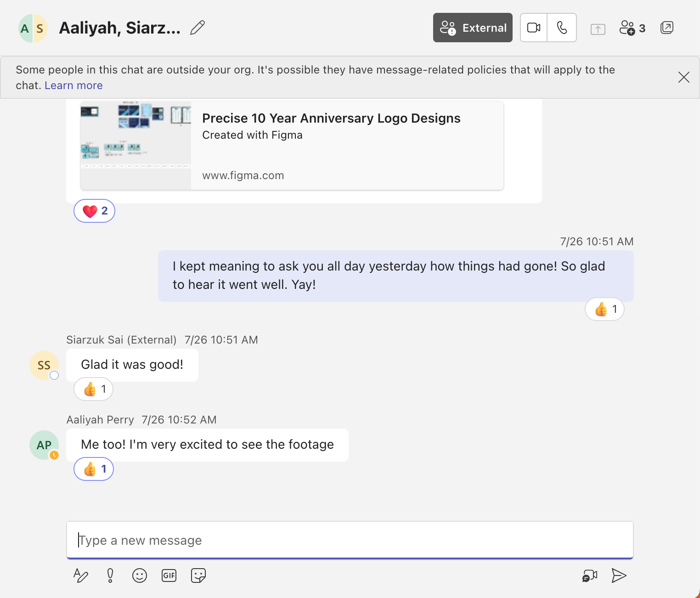
Task: Open the Precise 10 Year Anniversary Figma link
Action: coord(331,118)
